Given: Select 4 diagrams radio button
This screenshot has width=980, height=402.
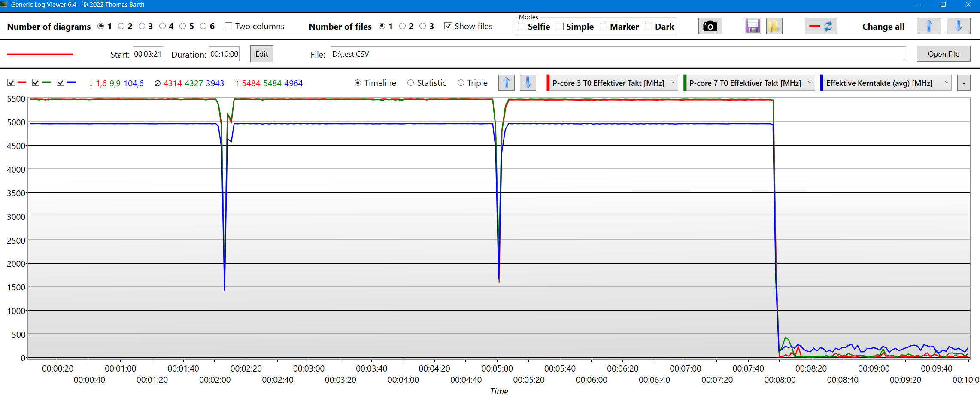Looking at the screenshot, I should pyautogui.click(x=162, y=26).
